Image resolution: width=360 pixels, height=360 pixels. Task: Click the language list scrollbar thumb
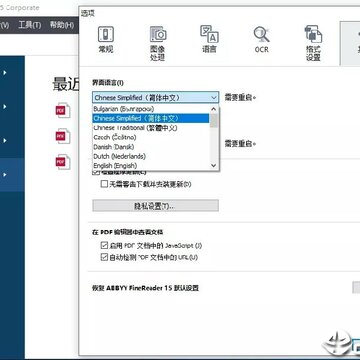[x=214, y=121]
